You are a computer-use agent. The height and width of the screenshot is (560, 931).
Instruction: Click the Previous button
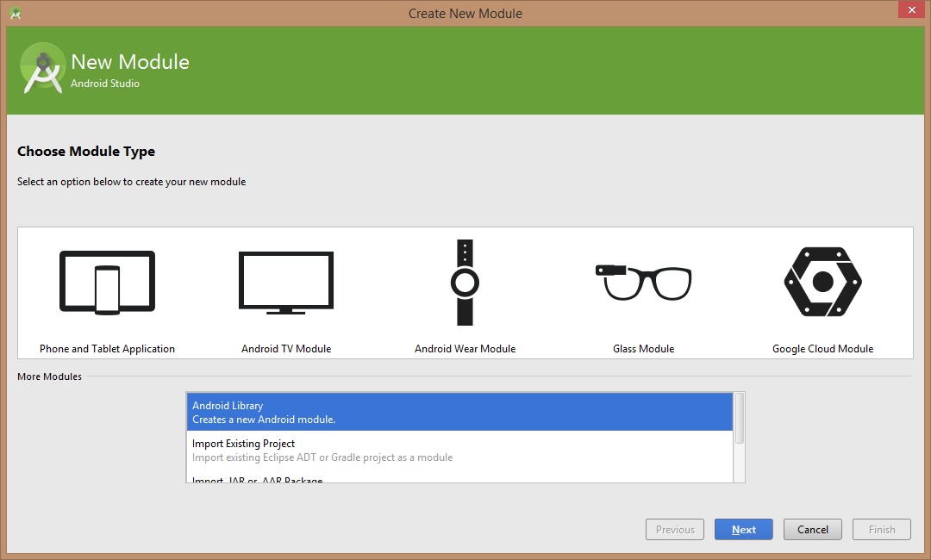pos(675,530)
